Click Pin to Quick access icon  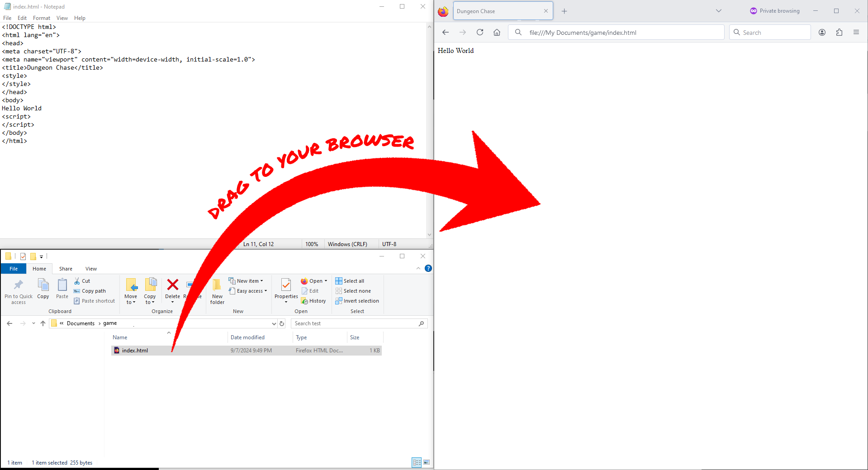pos(18,285)
